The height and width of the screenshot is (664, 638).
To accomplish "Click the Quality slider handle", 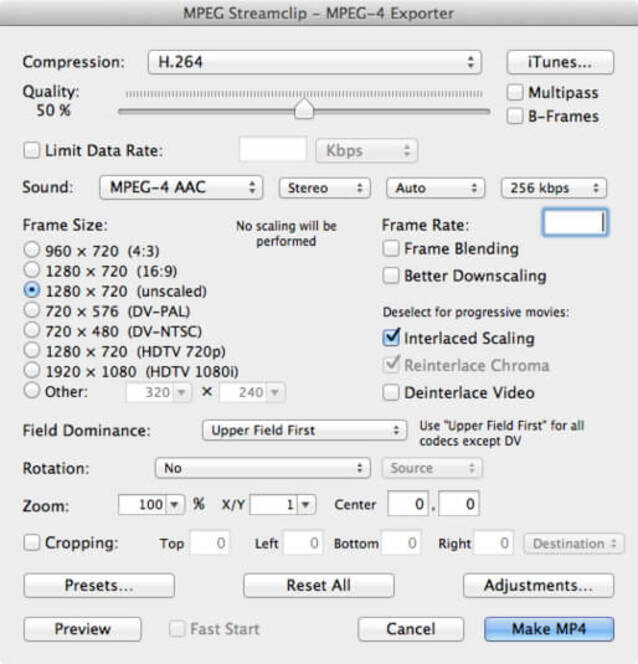I will [x=304, y=109].
